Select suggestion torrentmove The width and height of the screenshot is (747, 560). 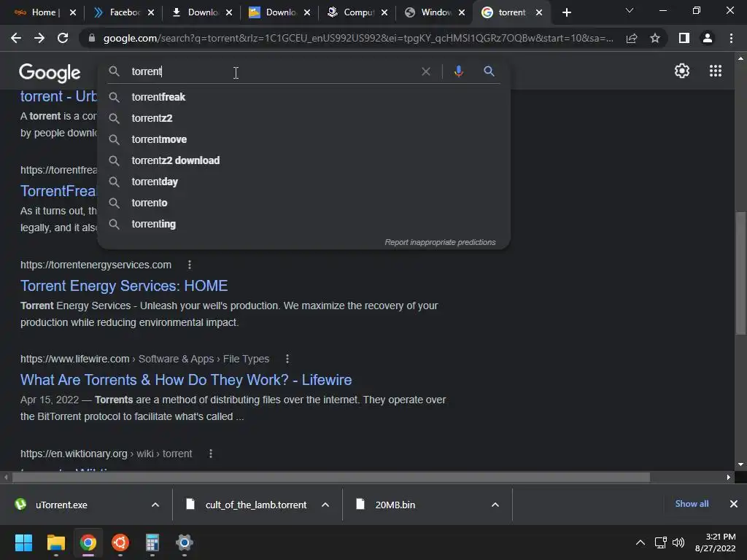303,139
